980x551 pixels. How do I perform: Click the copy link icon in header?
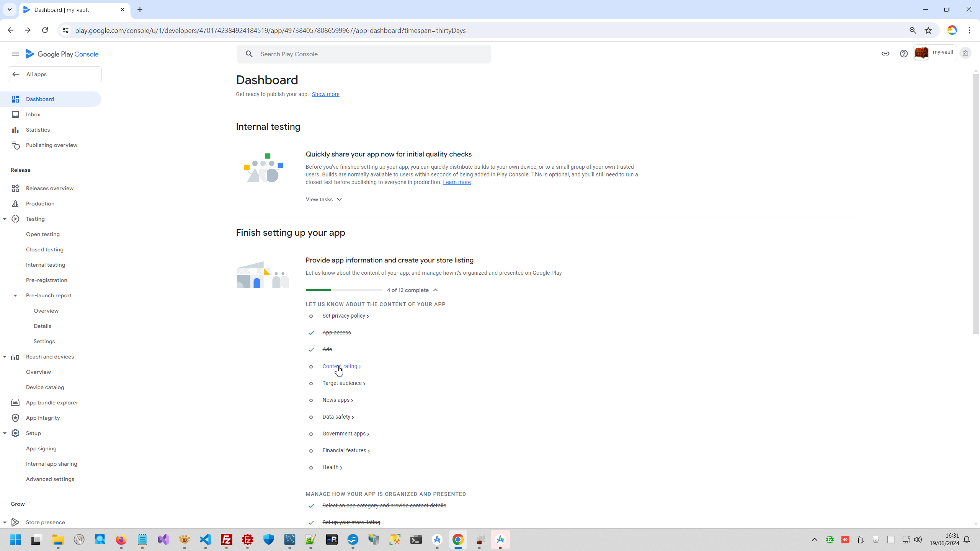pos(885,54)
